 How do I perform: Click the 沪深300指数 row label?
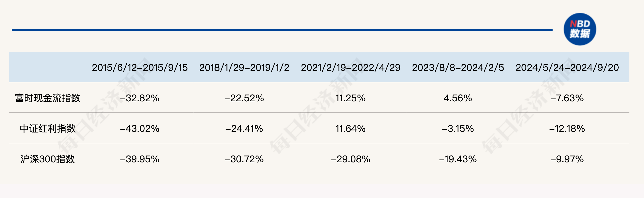click(48, 159)
